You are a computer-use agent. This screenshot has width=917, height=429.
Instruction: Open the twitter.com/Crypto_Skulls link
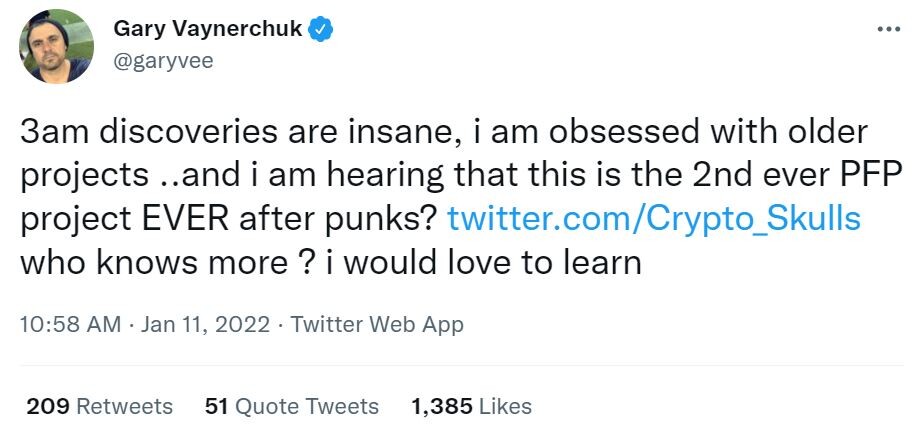coord(654,219)
